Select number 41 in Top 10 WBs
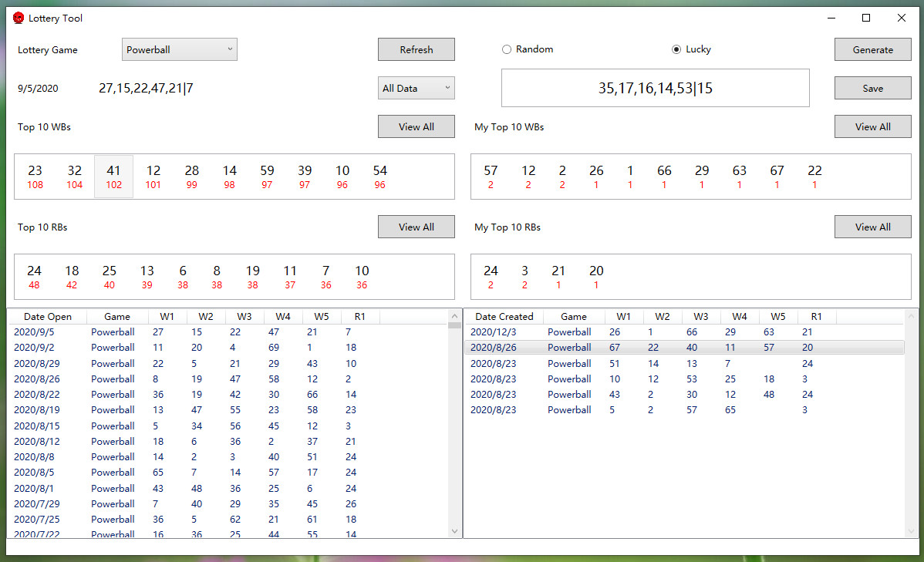This screenshot has height=562, width=924. point(113,176)
